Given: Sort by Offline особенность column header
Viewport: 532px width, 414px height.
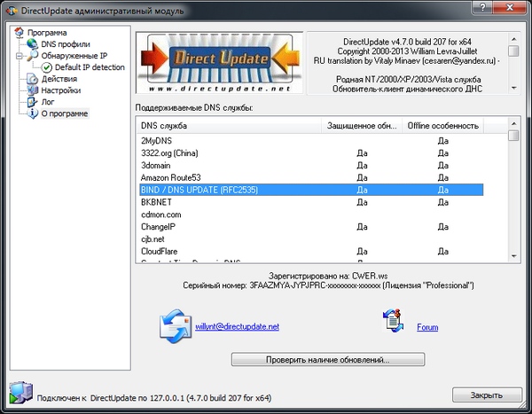Looking at the screenshot, I should (443, 126).
